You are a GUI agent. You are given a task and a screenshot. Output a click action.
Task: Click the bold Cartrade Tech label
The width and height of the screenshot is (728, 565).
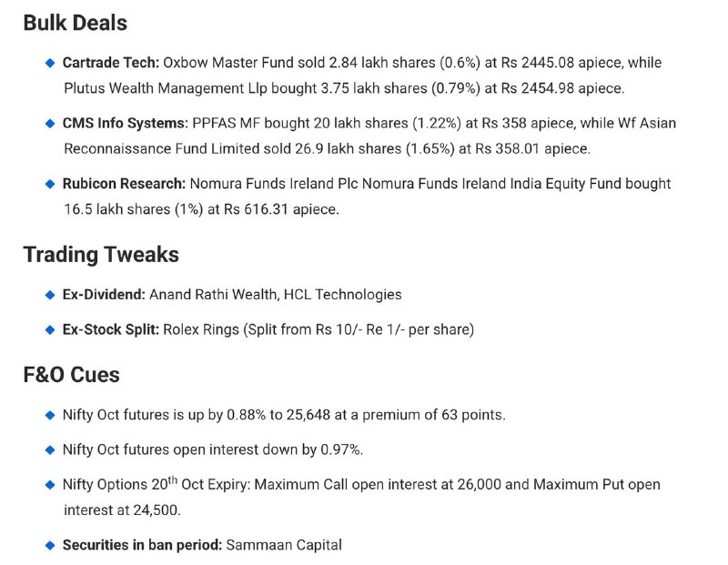pyautogui.click(x=111, y=63)
